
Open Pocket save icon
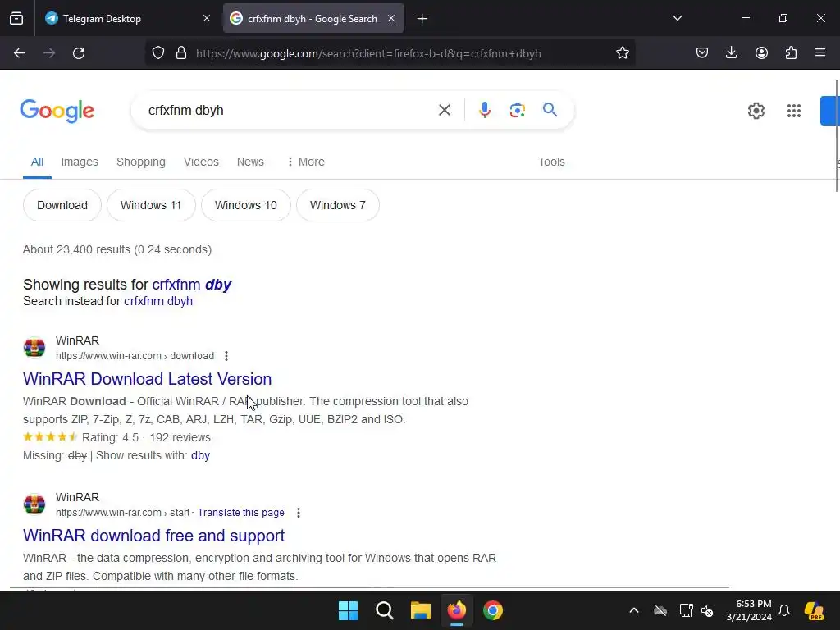coord(702,53)
